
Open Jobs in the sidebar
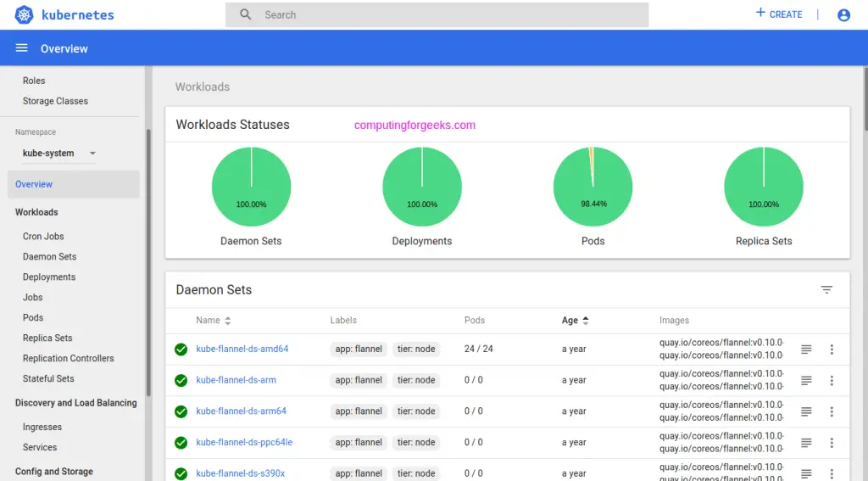(x=33, y=297)
